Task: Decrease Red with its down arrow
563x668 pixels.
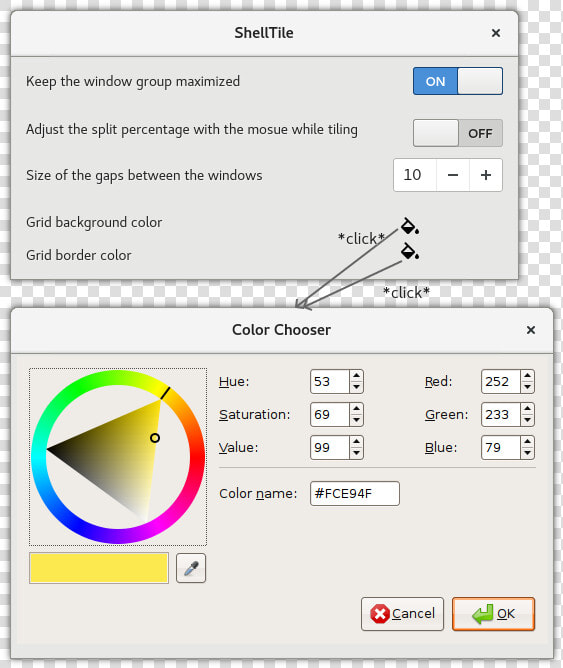Action: pyautogui.click(x=528, y=387)
